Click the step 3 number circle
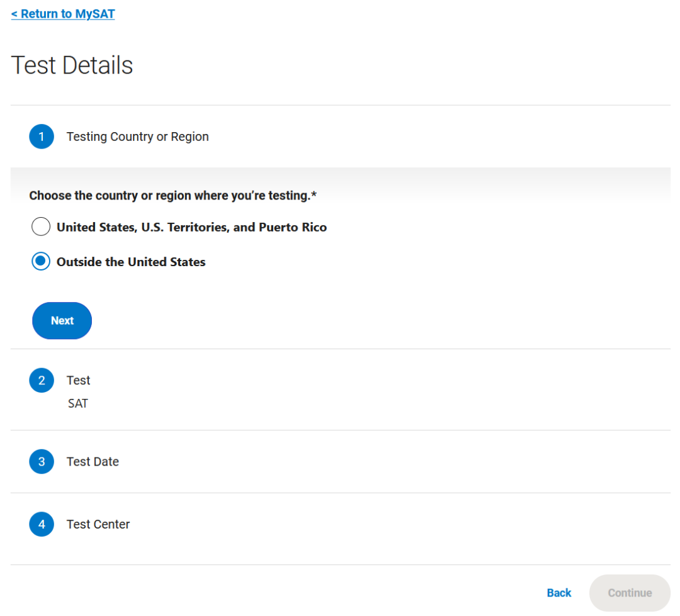680x616 pixels. coord(42,461)
